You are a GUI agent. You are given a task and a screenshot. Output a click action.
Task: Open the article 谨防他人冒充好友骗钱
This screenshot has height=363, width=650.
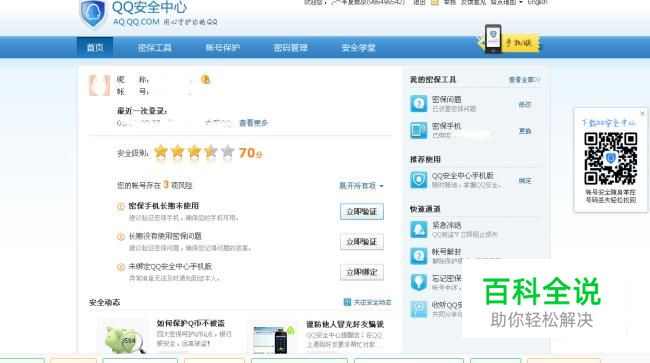point(345,324)
